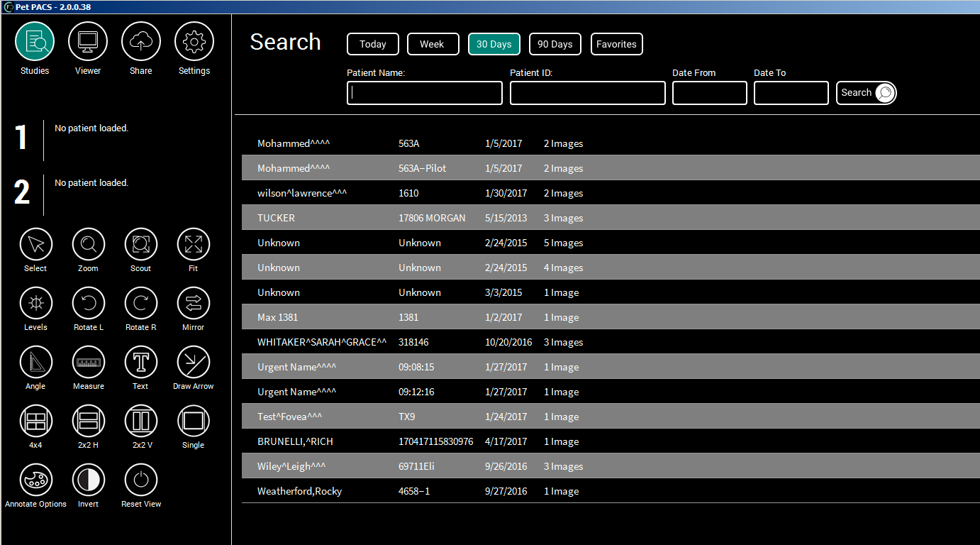Toggle the 30 Days filter

494,44
